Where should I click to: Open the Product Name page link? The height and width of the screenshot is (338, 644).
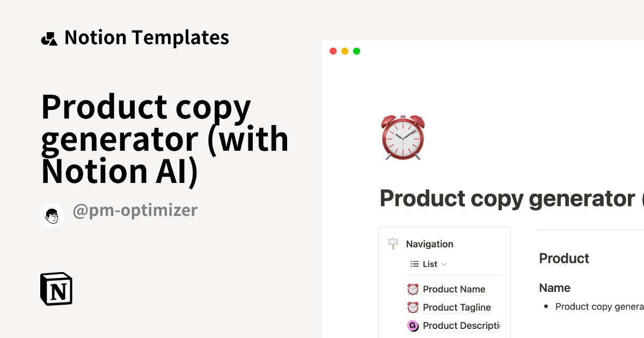point(454,289)
